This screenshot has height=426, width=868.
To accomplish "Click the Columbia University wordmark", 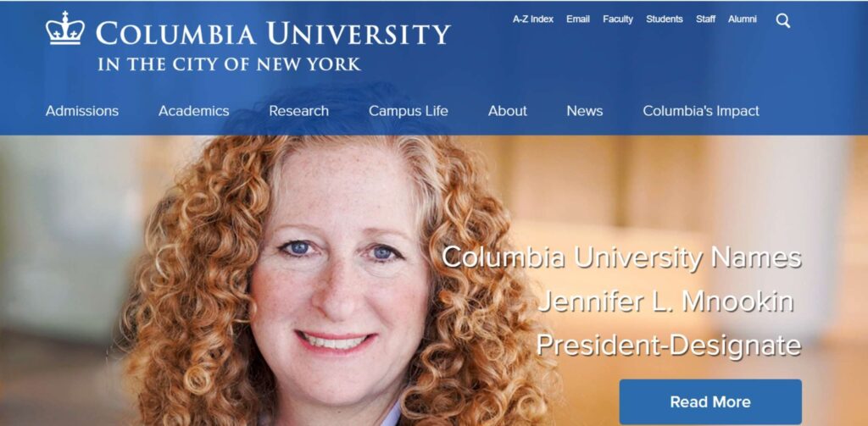I will tap(273, 34).
